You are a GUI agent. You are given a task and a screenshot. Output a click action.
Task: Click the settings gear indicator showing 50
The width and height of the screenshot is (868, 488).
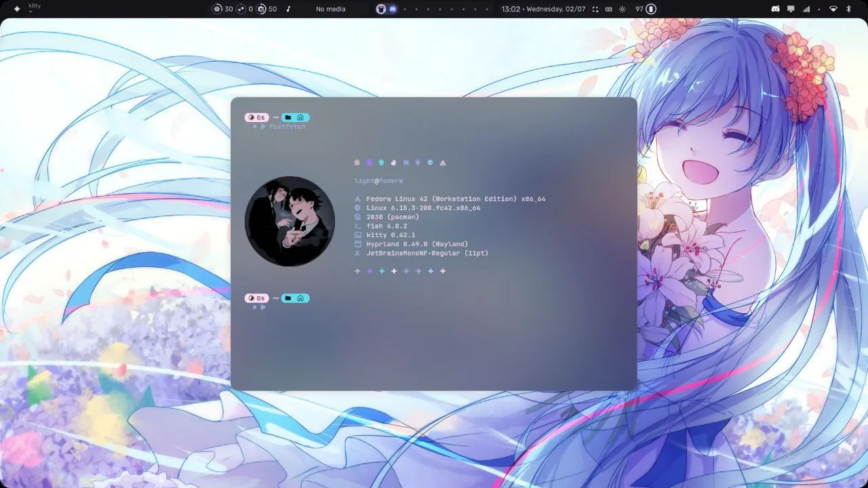point(267,9)
